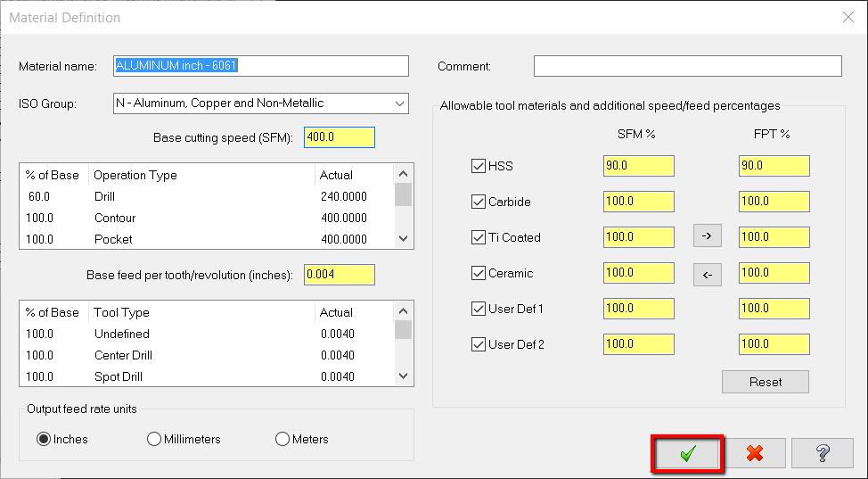Edit the Ceramic SFM % field
The image size is (868, 479).
(x=639, y=273)
